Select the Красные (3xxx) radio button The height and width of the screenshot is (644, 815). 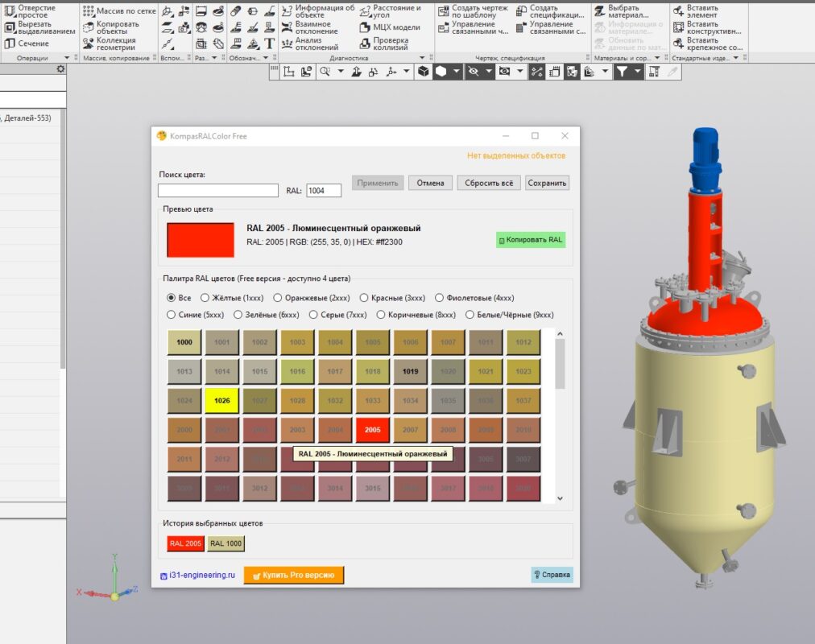tap(365, 298)
